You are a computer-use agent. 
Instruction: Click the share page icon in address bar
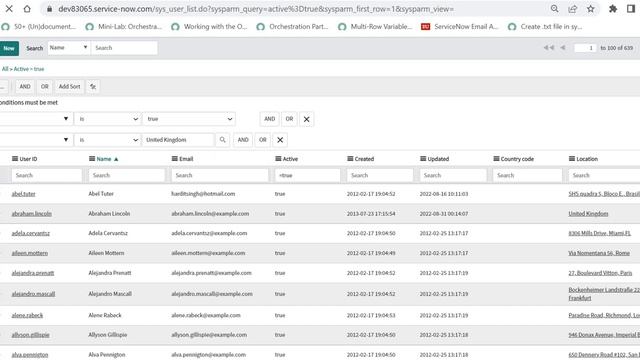coord(573,9)
